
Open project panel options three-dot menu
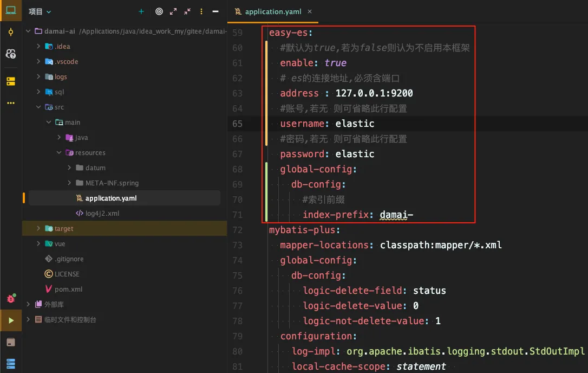(202, 11)
